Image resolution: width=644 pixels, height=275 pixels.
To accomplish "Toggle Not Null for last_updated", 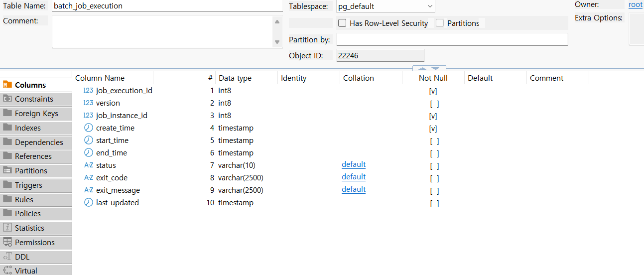I will tap(434, 203).
